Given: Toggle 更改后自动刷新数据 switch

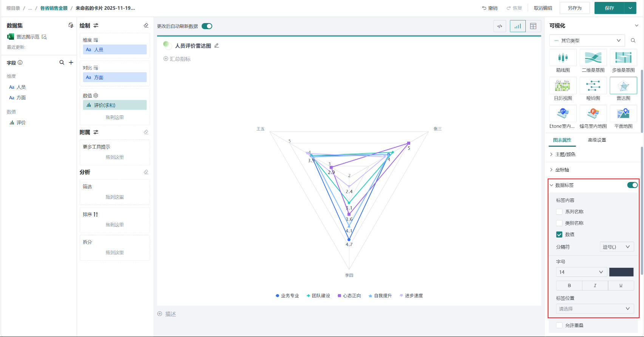Looking at the screenshot, I should [207, 26].
